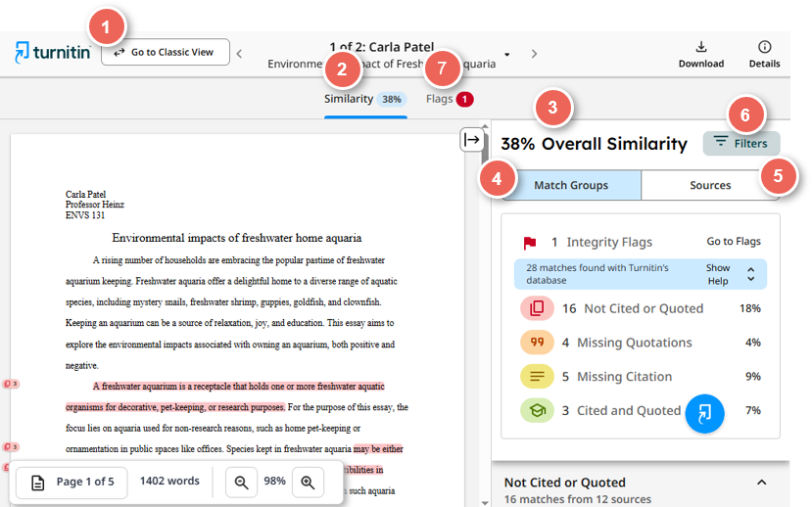Viewport: 812px width, 507px height.
Task: Open the Filters panel
Action: click(x=741, y=143)
